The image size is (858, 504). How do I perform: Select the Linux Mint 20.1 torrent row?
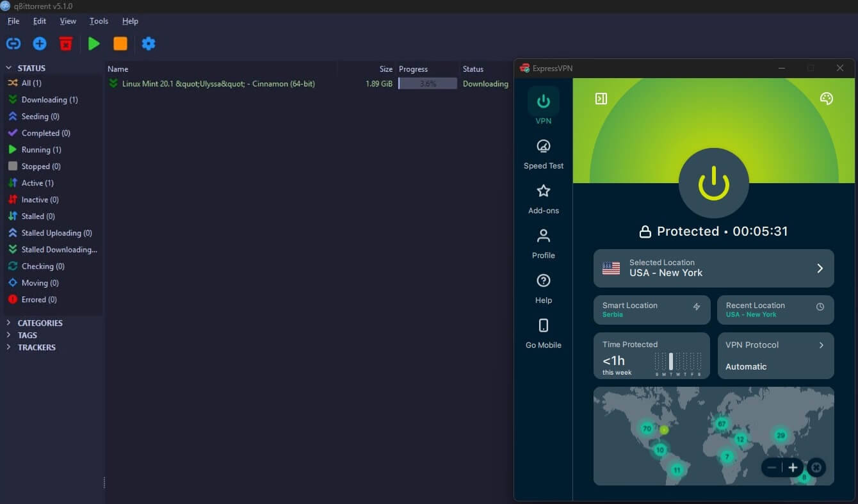pyautogui.click(x=309, y=84)
